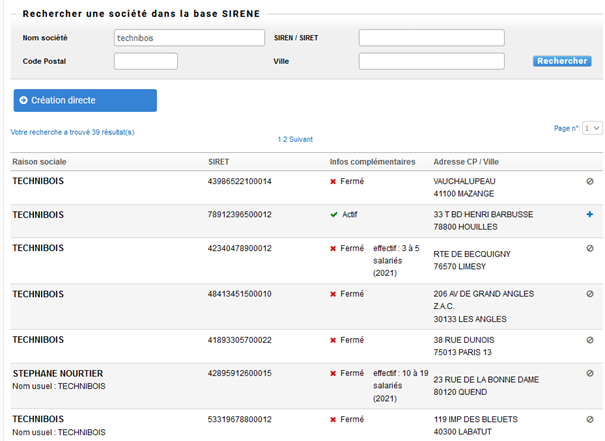Click the blocked icon for SIRET 43986522100014

590,181
